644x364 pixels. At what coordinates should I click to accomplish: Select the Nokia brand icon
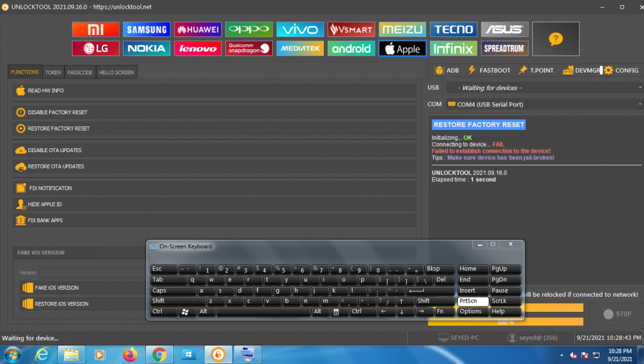(x=146, y=49)
